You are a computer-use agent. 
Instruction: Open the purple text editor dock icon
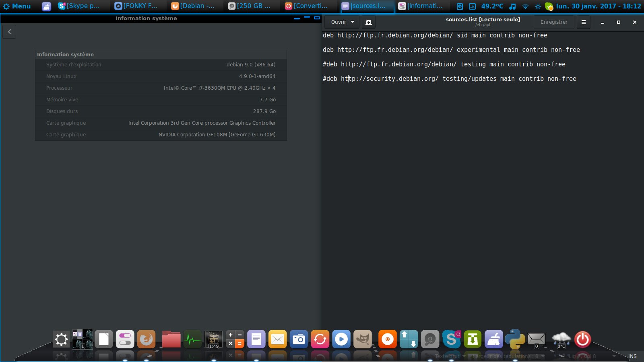256,339
